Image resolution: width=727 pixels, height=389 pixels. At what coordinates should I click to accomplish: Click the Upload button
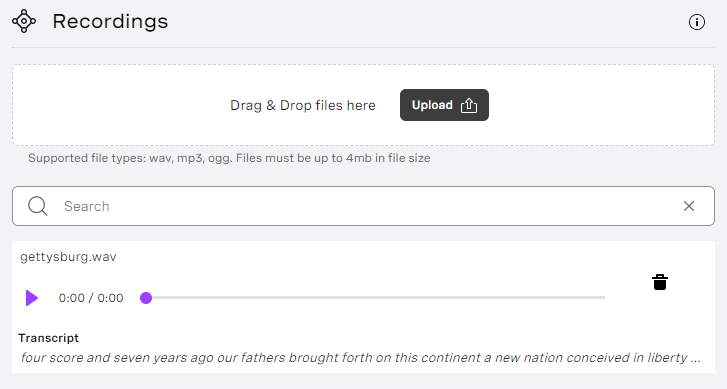click(444, 105)
